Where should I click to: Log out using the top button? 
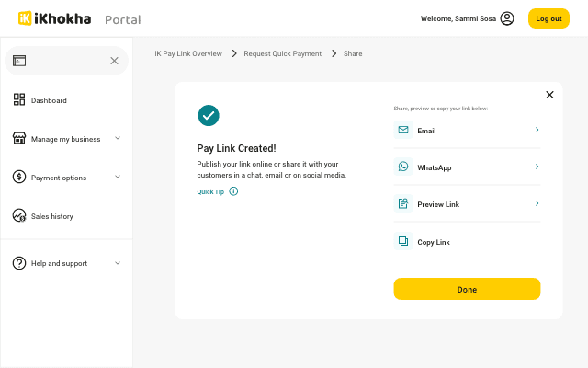(x=548, y=18)
